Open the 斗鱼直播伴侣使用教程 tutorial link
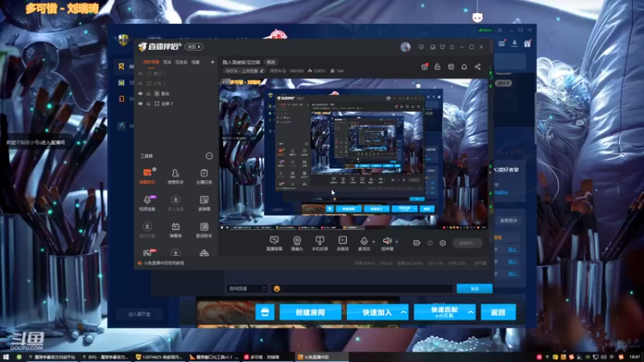Image resolution: width=644 pixels, height=362 pixels. 164,263
